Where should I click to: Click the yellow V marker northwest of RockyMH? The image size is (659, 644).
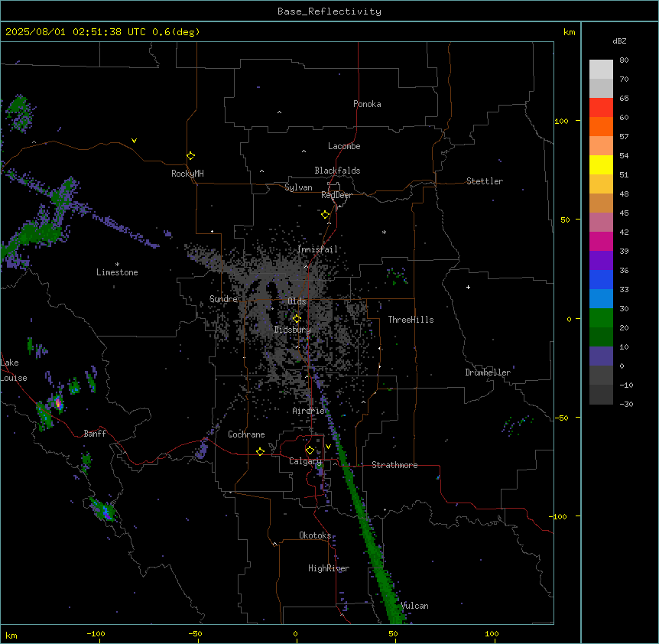[134, 141]
